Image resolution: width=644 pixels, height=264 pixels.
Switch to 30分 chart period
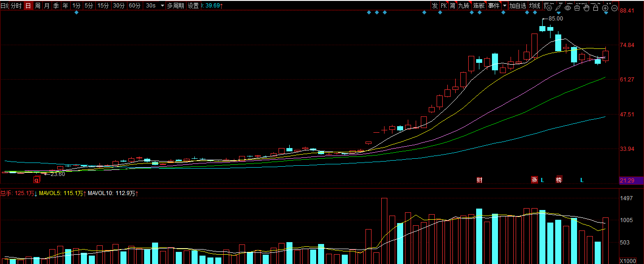pyautogui.click(x=119, y=6)
